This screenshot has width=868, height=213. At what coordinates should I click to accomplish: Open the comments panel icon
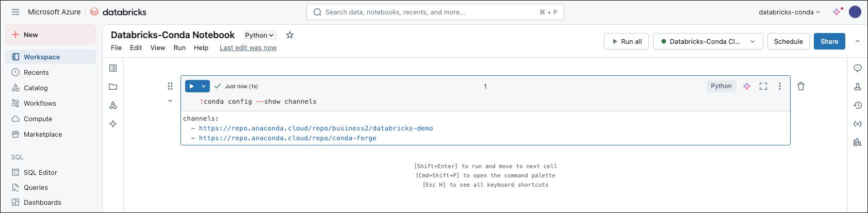(x=858, y=68)
